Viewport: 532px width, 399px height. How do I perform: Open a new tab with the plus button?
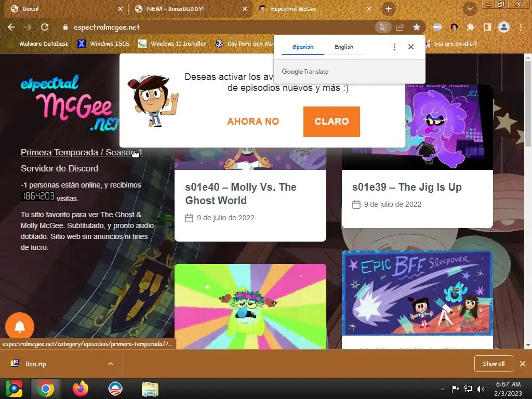[x=389, y=9]
